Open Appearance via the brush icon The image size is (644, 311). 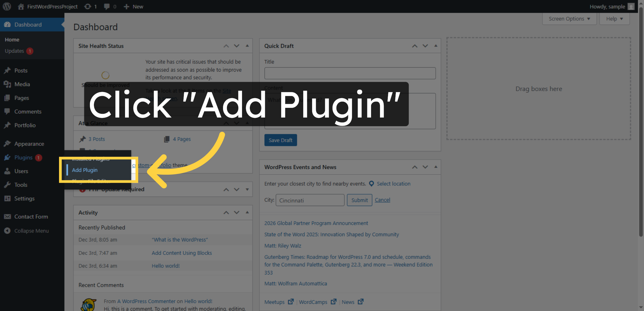tap(8, 144)
